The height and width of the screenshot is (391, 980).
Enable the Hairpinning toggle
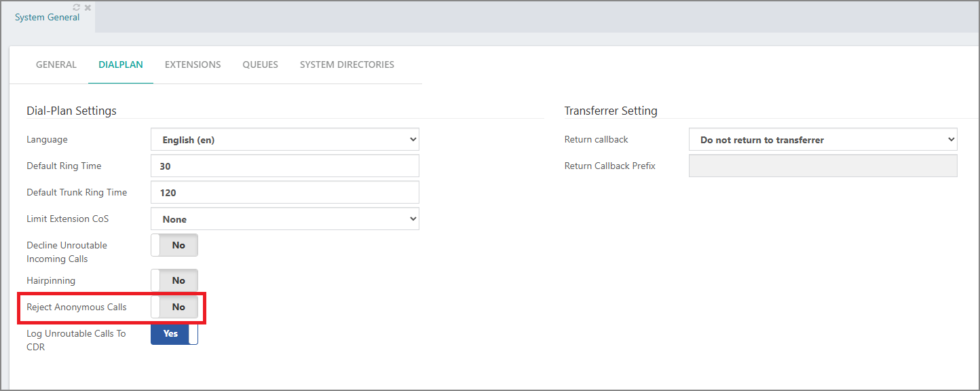coord(174,280)
